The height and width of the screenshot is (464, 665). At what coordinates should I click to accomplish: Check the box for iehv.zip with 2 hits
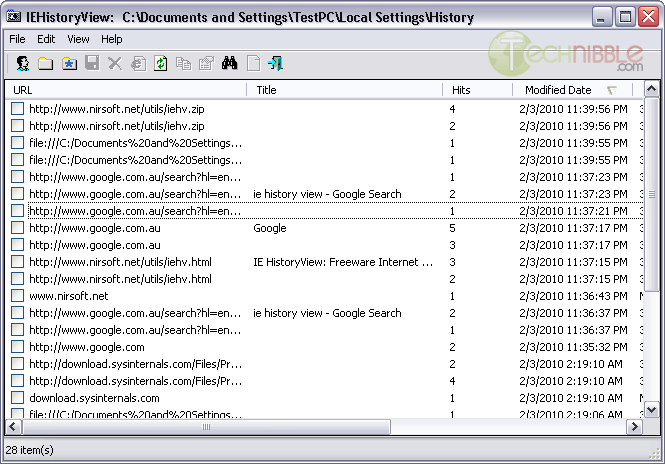pyautogui.click(x=17, y=126)
